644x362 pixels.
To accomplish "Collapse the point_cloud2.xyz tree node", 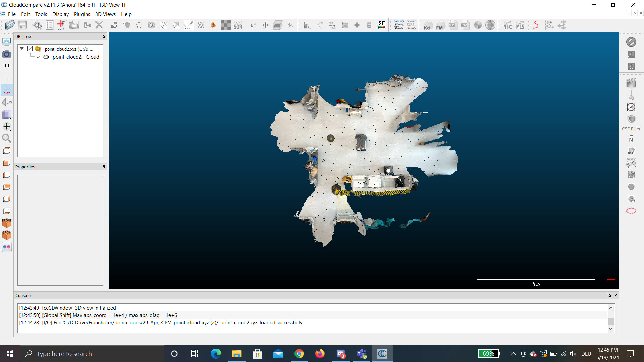I will tap(22, 49).
